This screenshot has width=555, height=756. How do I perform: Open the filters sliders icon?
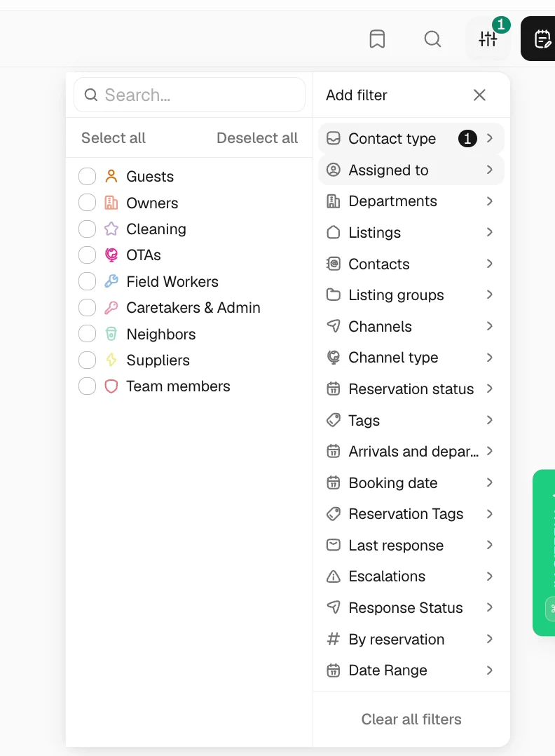tap(488, 39)
